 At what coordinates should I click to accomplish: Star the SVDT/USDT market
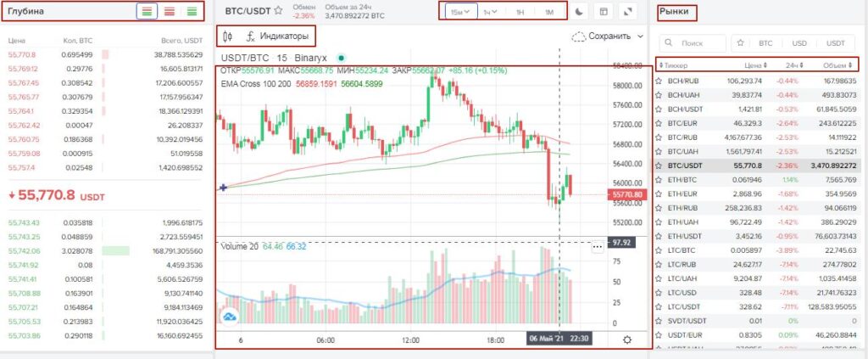(659, 321)
